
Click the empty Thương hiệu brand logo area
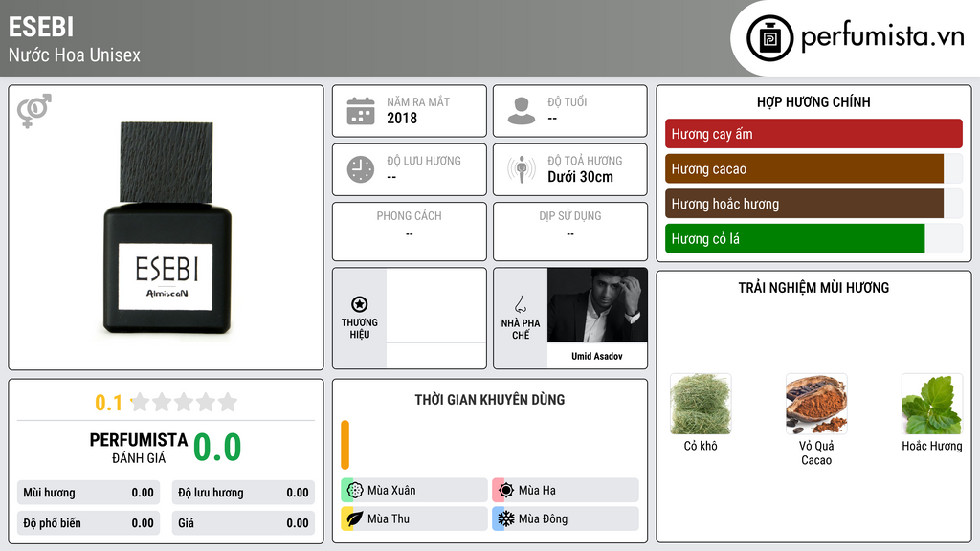436,305
